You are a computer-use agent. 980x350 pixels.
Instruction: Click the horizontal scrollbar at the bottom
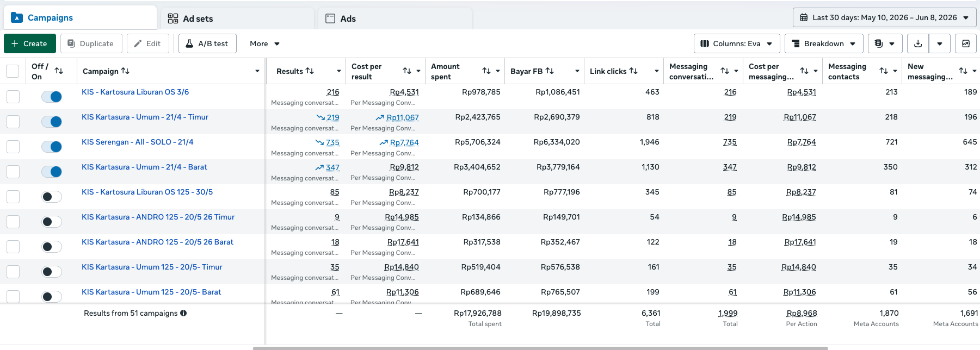coord(540,348)
